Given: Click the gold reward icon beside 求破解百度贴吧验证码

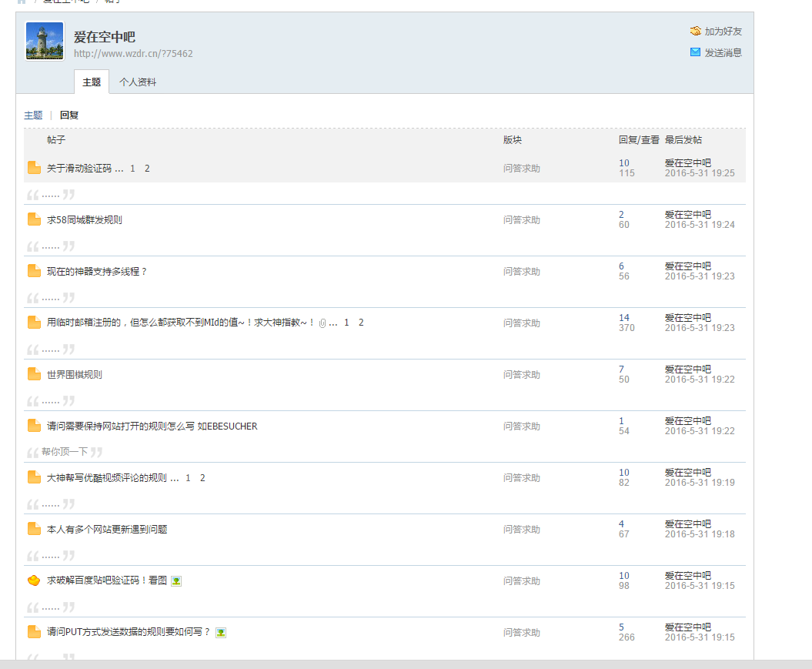Looking at the screenshot, I should [34, 580].
